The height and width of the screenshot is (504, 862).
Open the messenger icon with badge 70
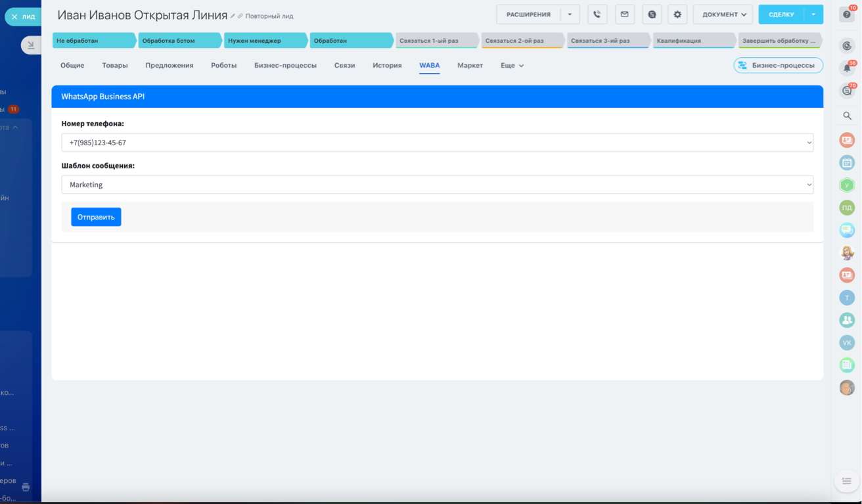(847, 91)
